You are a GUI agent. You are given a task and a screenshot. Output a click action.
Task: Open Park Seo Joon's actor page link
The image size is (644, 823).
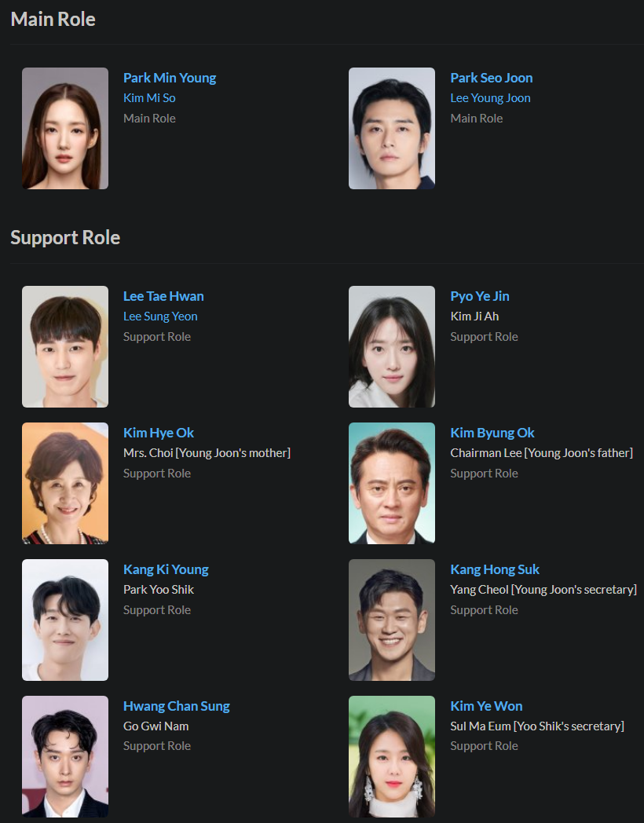(x=492, y=78)
